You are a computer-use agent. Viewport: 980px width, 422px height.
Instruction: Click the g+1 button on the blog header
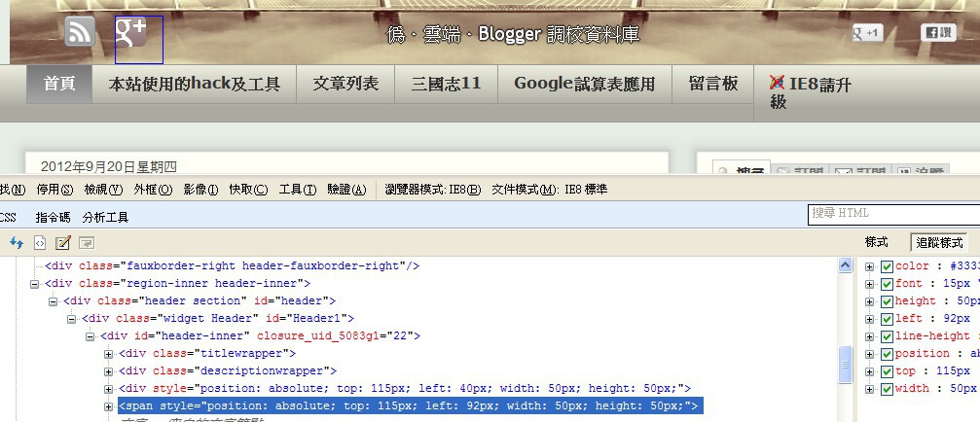[867, 32]
